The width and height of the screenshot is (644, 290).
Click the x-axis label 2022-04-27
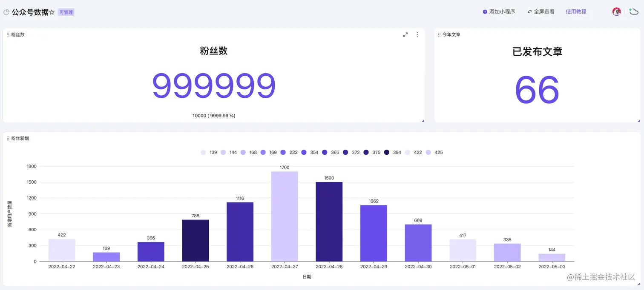pos(285,267)
